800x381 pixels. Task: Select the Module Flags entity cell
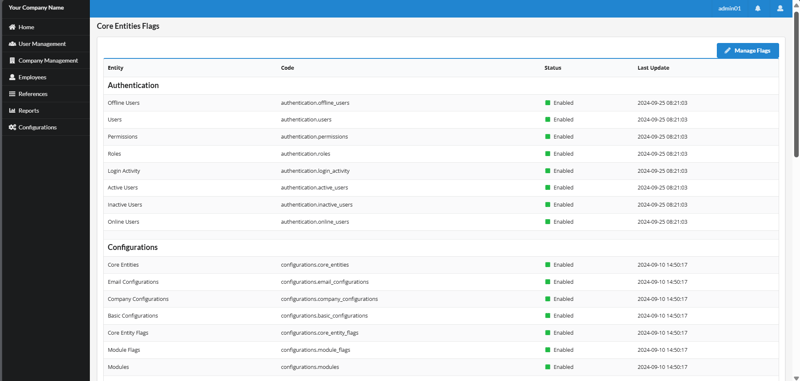[124, 350]
